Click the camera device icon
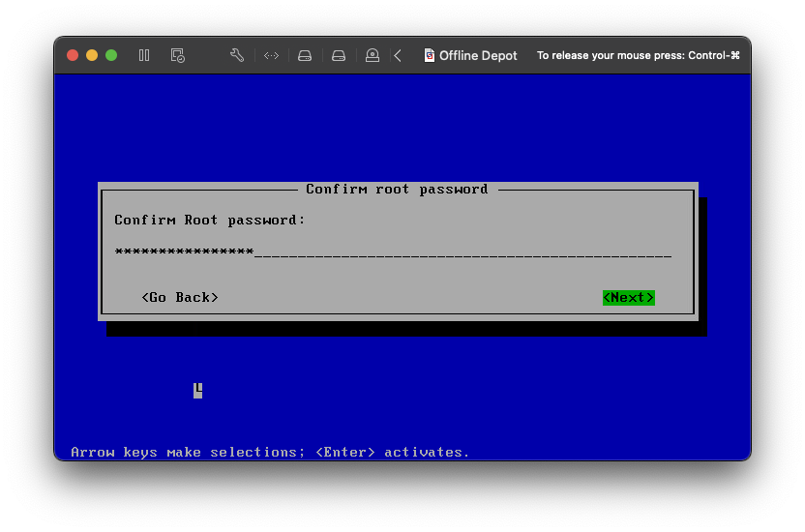 point(373,55)
